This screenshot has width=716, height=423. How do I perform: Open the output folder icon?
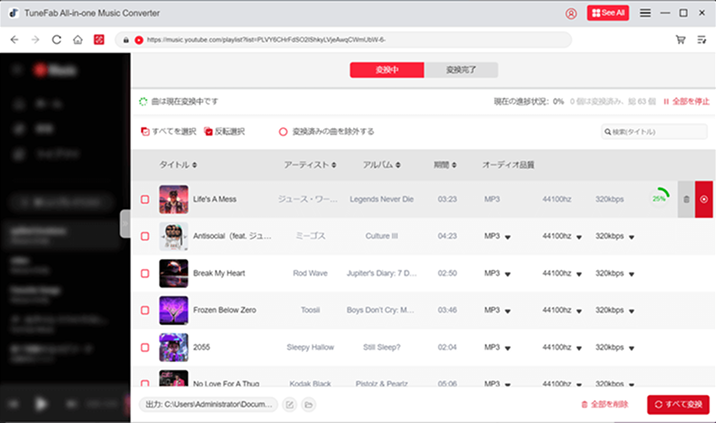coord(309,404)
